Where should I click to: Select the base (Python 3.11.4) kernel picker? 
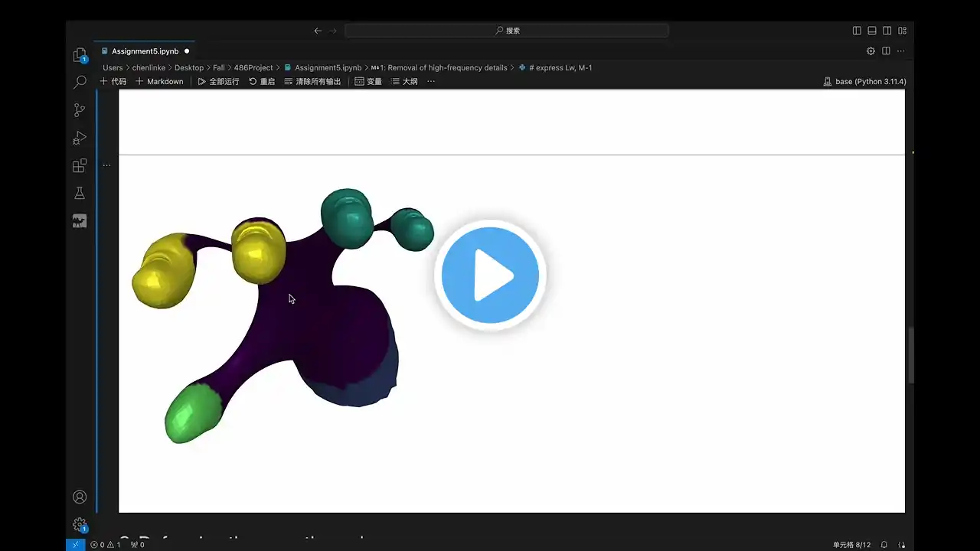coord(864,81)
